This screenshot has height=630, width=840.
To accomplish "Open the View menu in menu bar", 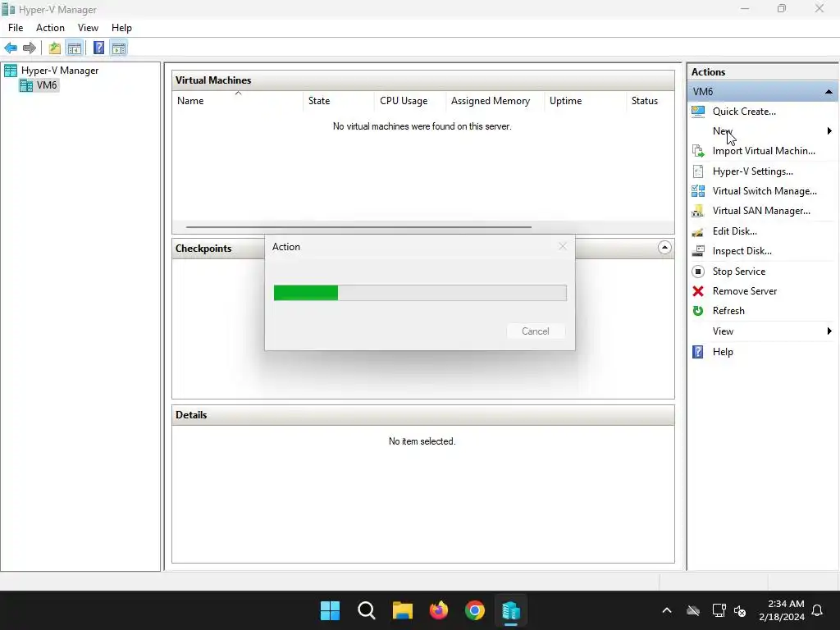I will (88, 28).
